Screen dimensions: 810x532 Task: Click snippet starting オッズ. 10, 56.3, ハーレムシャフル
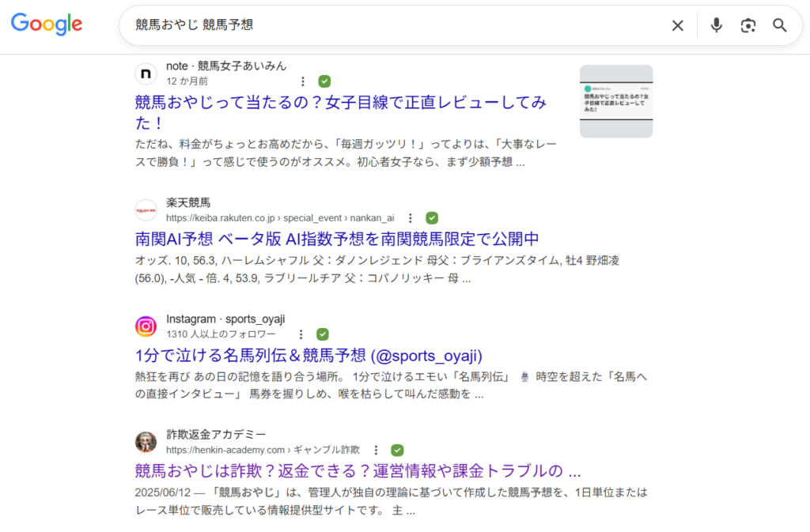coord(377,270)
